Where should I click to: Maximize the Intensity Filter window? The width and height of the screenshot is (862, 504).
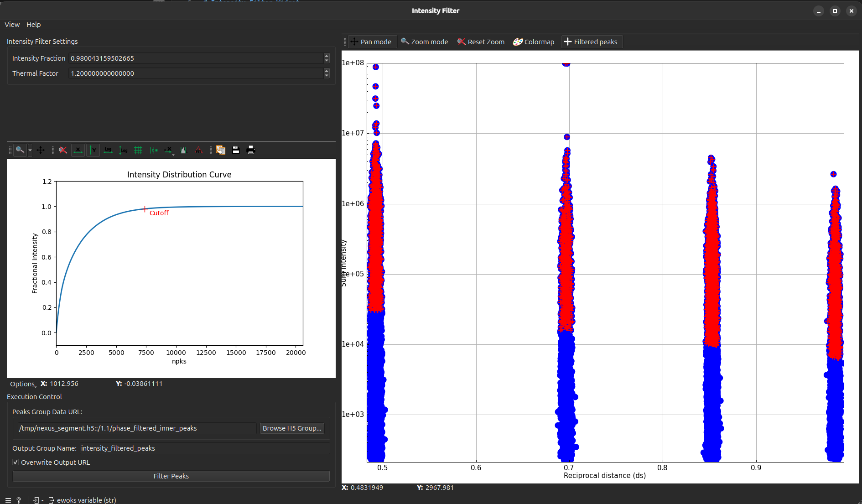tap(835, 11)
